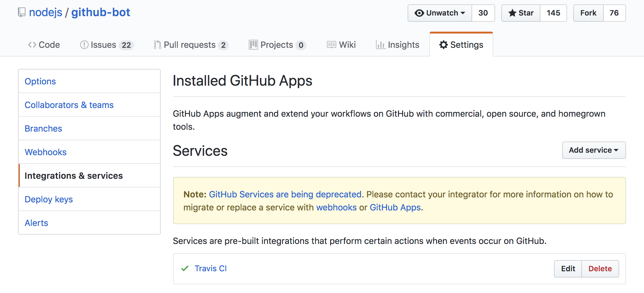Open the Unwatch notifications dropdown

click(x=440, y=13)
